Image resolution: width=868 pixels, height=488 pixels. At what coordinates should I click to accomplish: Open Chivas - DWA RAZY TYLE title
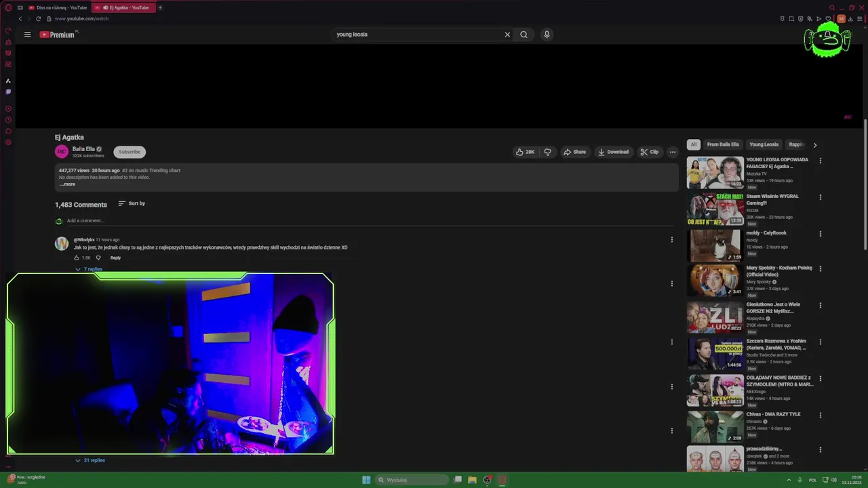pos(774,414)
